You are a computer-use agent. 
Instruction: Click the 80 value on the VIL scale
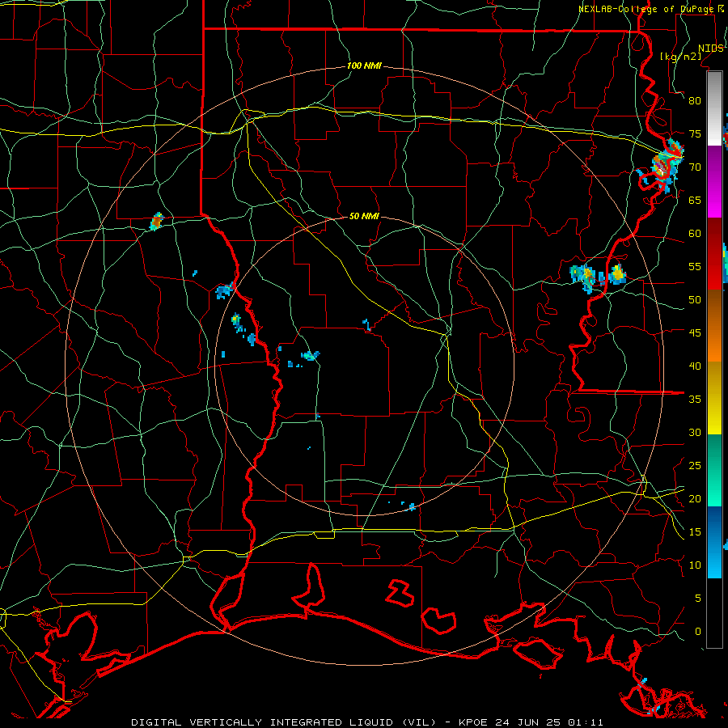[695, 101]
